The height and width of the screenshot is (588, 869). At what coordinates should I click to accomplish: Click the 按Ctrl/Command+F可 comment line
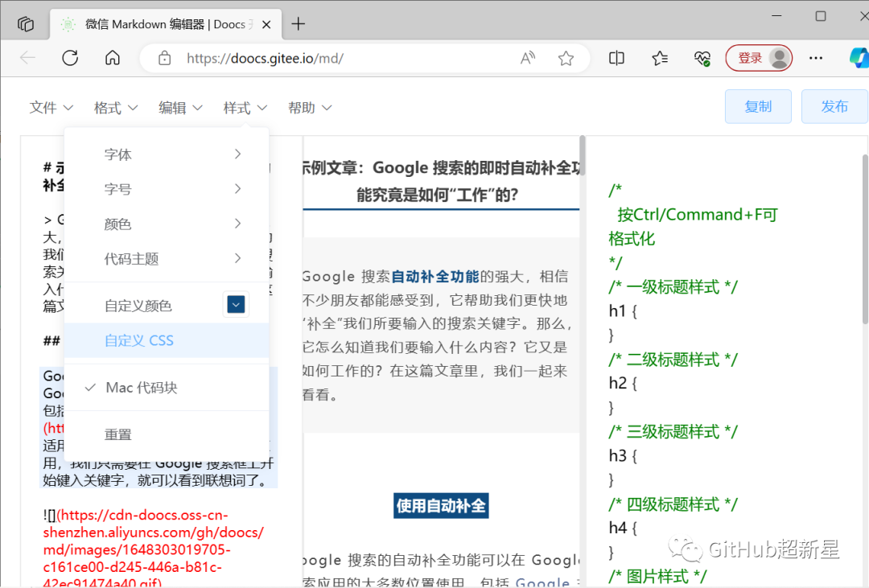tap(697, 215)
